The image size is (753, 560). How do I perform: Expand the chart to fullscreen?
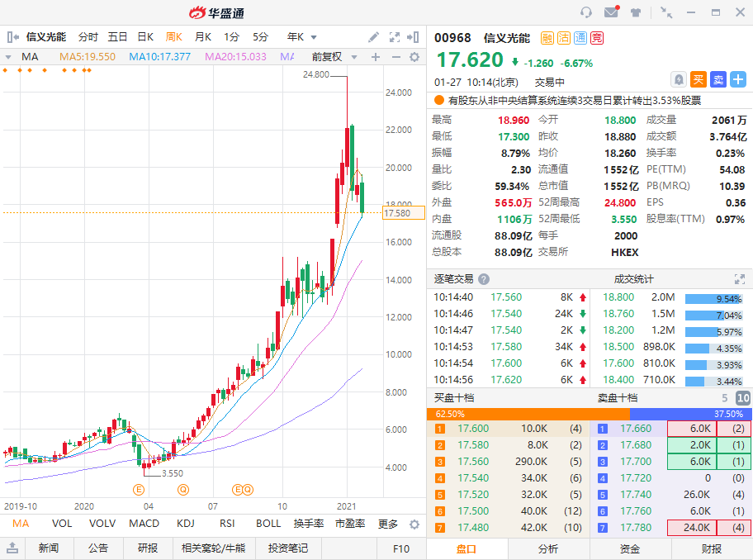tap(395, 37)
